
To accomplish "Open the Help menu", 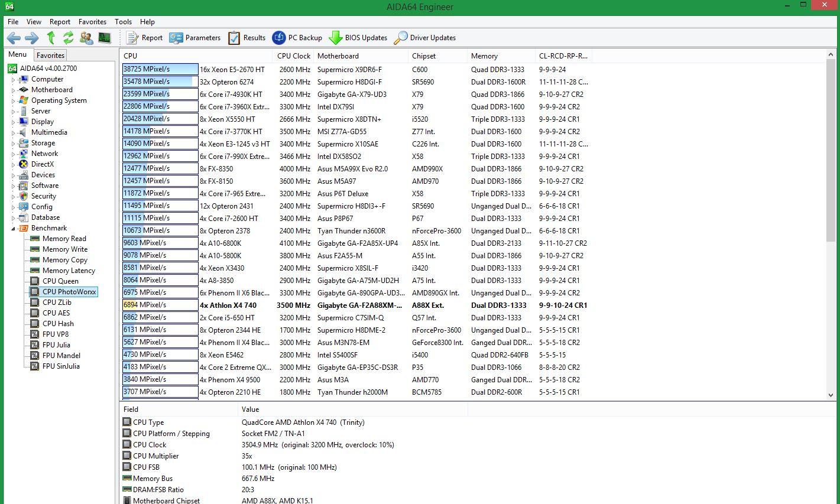I will pos(147,21).
